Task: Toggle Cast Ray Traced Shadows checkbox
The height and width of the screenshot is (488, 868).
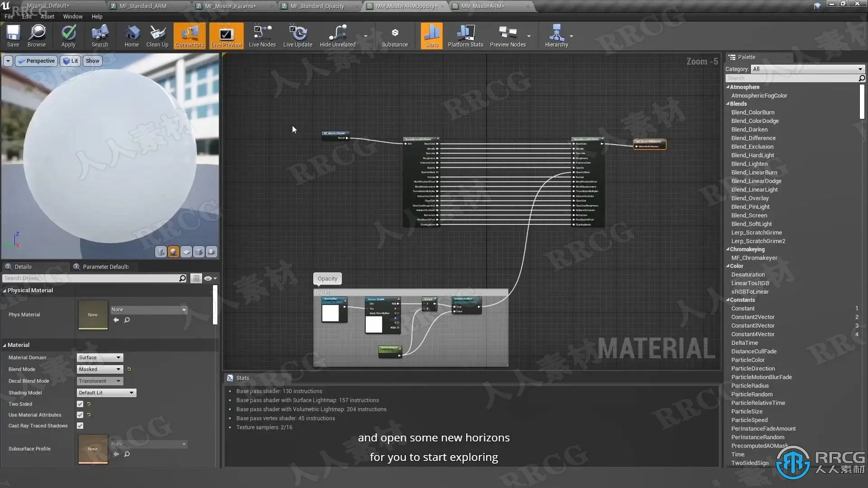Action: [80, 426]
